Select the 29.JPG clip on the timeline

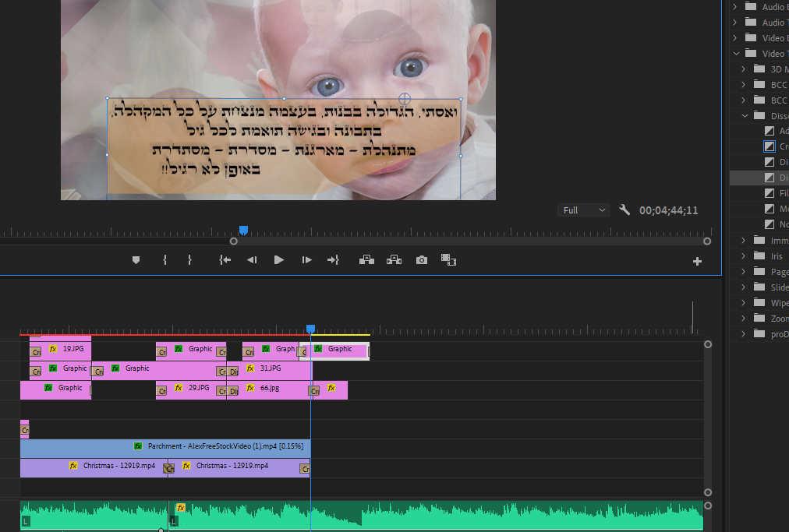191,389
